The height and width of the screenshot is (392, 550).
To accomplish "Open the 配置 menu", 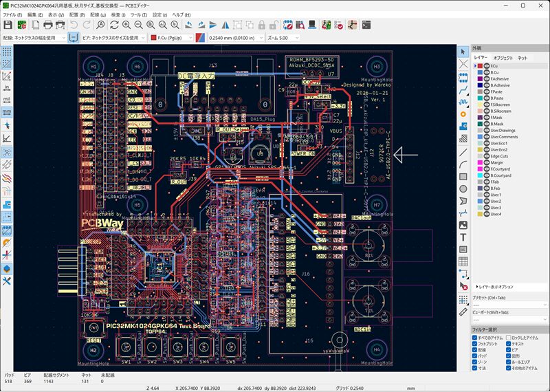I will pos(77,14).
